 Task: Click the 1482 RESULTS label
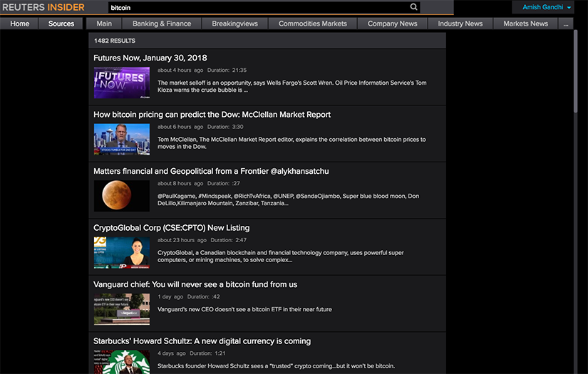coord(114,41)
